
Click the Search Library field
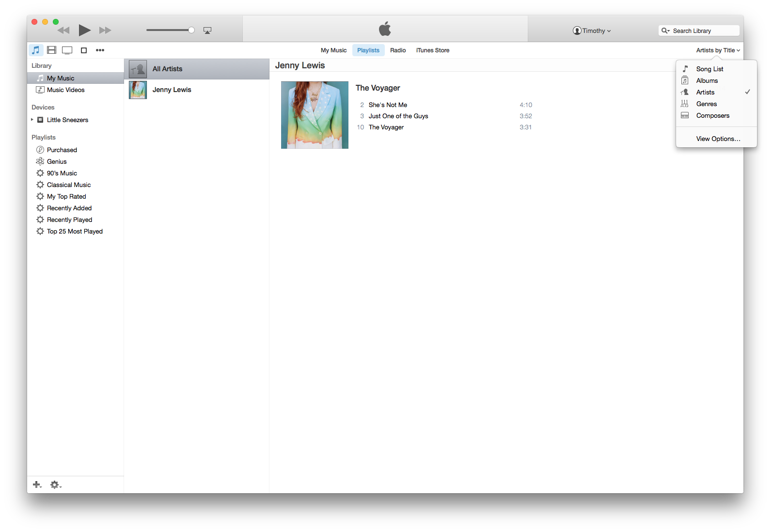tap(699, 31)
